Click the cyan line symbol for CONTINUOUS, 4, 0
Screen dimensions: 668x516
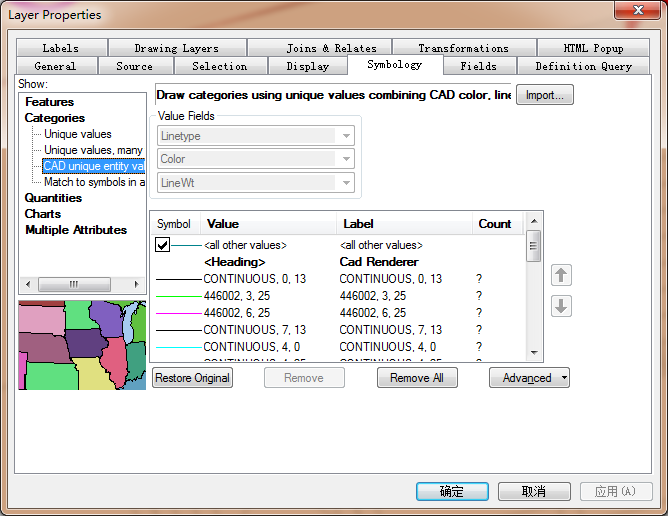pos(179,347)
